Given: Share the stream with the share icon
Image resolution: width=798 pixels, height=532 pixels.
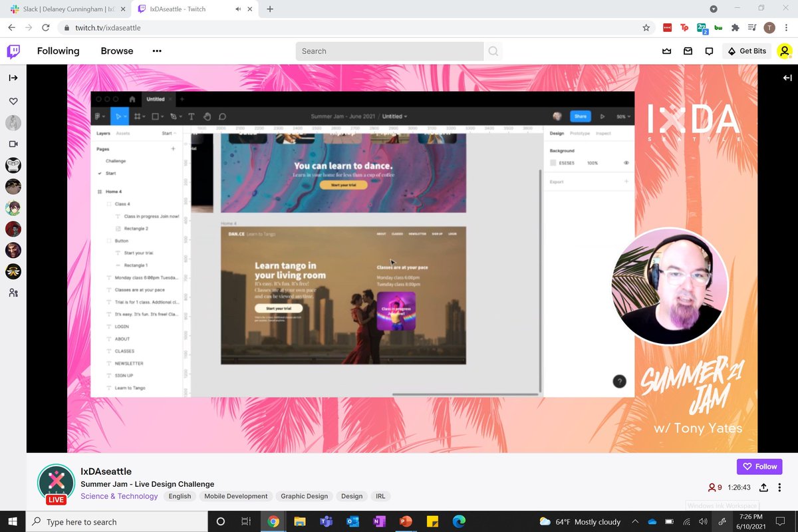Looking at the screenshot, I should (x=763, y=487).
